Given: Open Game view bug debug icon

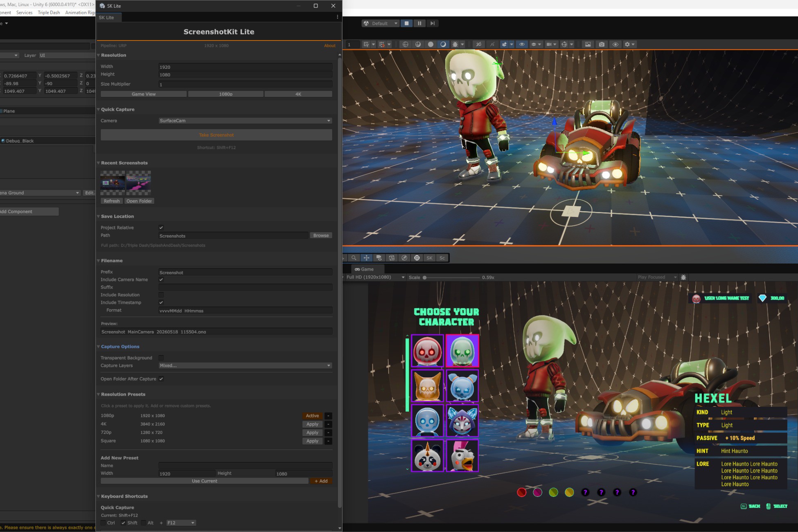Looking at the screenshot, I should tap(683, 277).
